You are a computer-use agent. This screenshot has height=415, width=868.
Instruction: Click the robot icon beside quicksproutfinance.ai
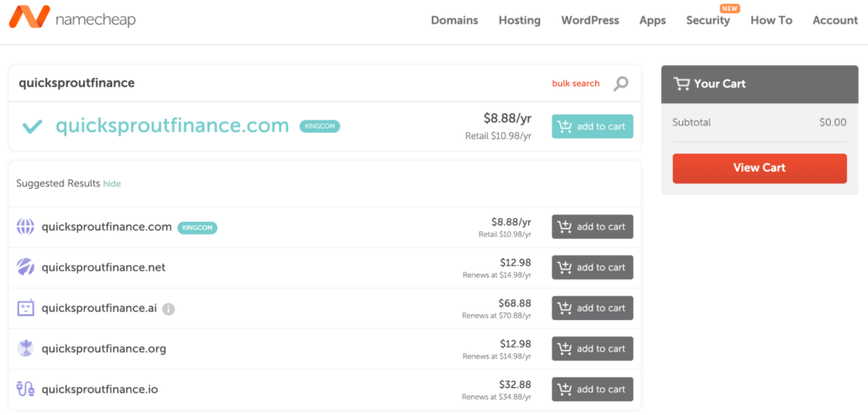click(25, 308)
